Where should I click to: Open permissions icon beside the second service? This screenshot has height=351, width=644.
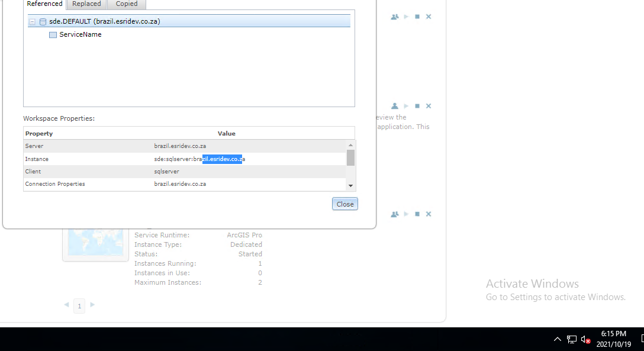pos(395,106)
